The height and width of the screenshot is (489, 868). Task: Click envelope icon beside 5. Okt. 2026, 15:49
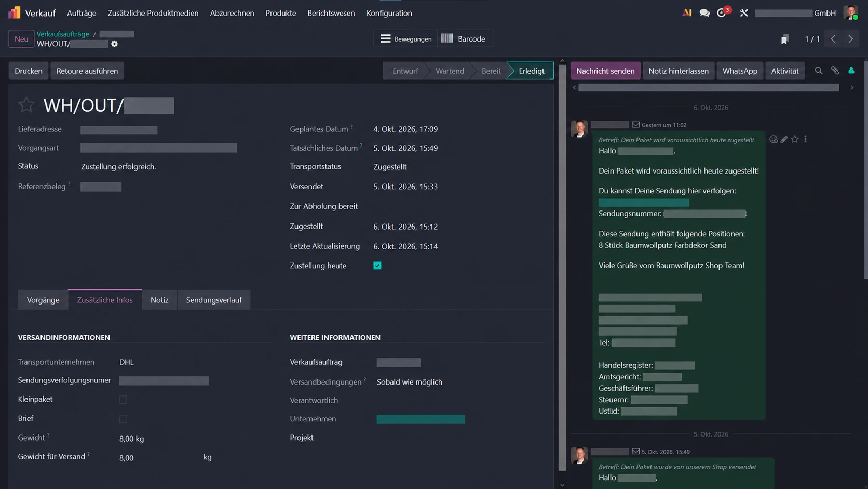coord(635,452)
